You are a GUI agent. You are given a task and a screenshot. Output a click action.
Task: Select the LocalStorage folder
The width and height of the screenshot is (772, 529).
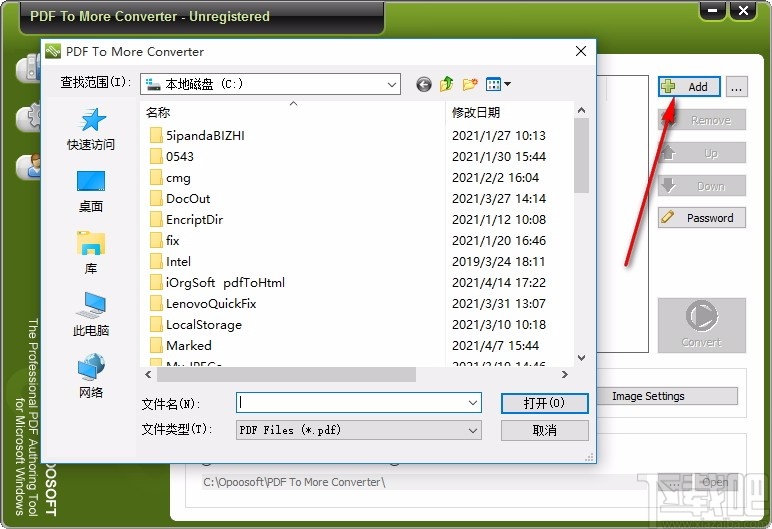[x=195, y=325]
